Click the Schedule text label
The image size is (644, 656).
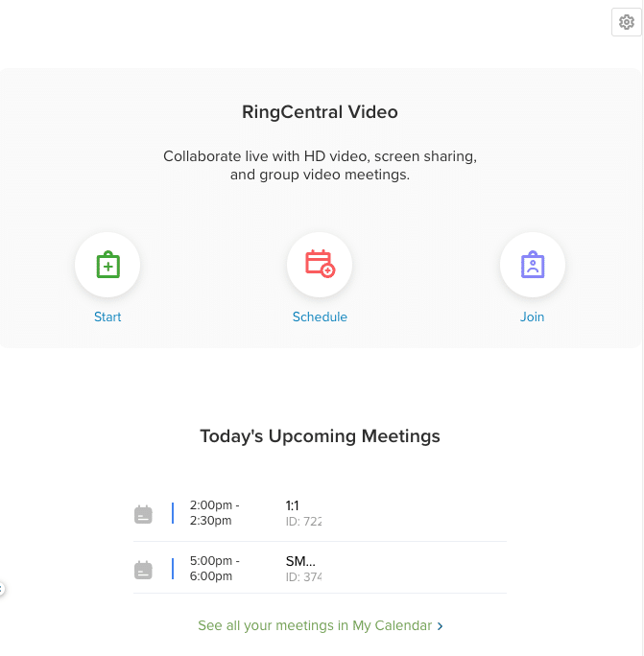pos(320,317)
